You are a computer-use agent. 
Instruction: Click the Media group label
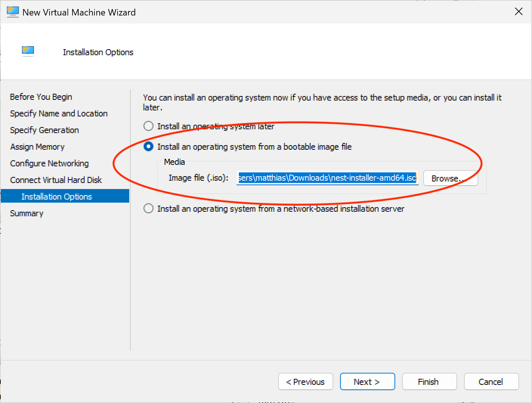(x=175, y=162)
